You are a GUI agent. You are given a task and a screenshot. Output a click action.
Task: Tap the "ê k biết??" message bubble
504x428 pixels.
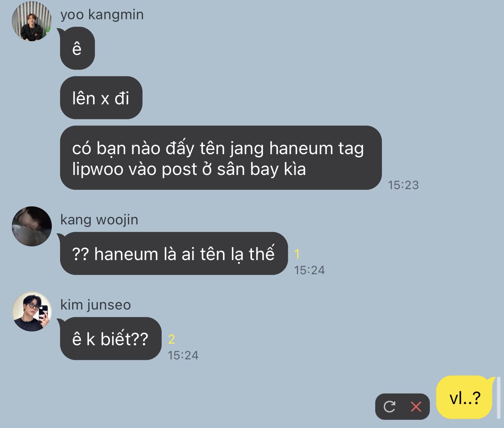111,339
